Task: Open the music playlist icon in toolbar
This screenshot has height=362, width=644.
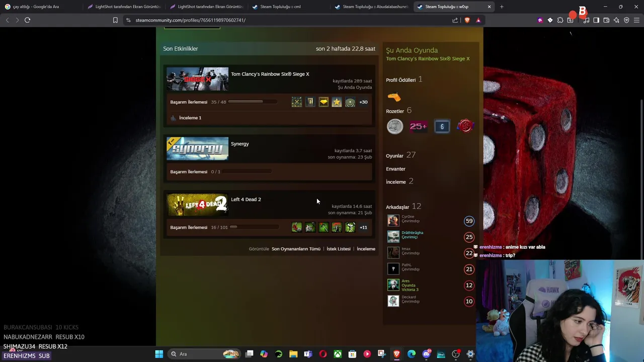Action: coord(586,20)
